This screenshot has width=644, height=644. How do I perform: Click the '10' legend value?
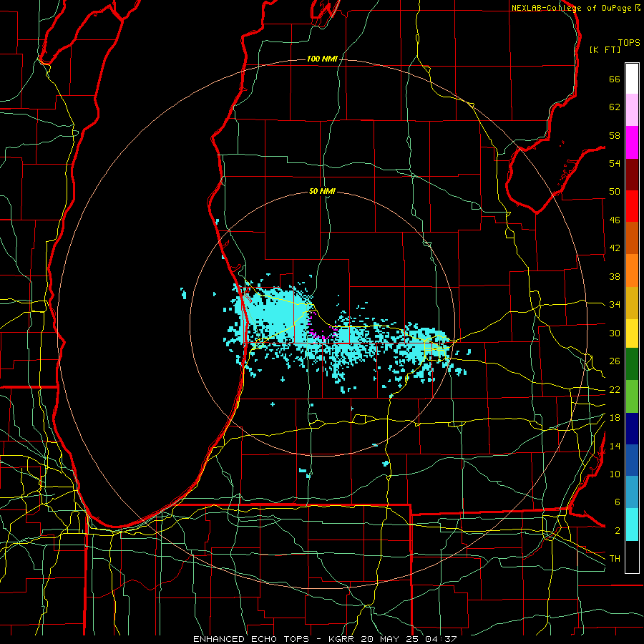[x=615, y=474]
